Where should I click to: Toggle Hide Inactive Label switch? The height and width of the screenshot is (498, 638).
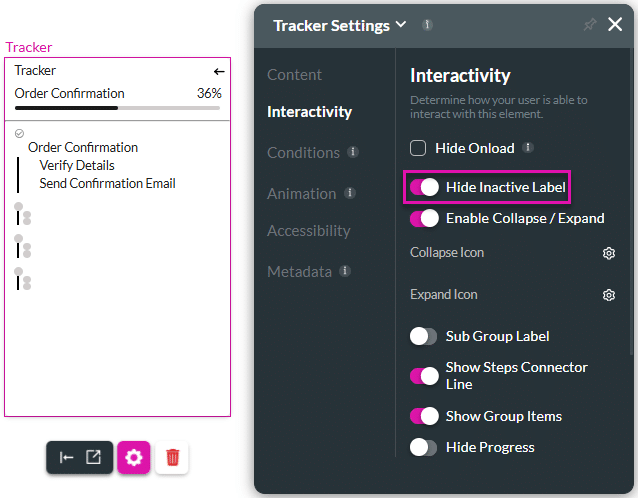tap(424, 187)
